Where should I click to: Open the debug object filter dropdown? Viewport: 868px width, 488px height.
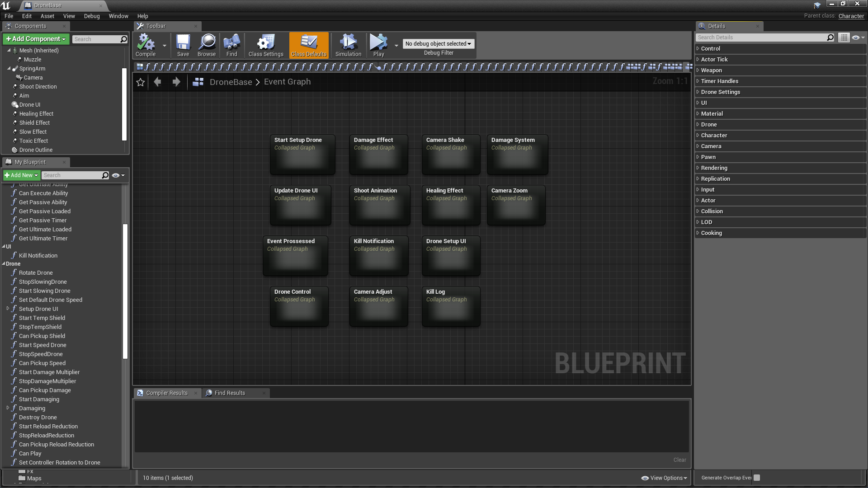[438, 44]
